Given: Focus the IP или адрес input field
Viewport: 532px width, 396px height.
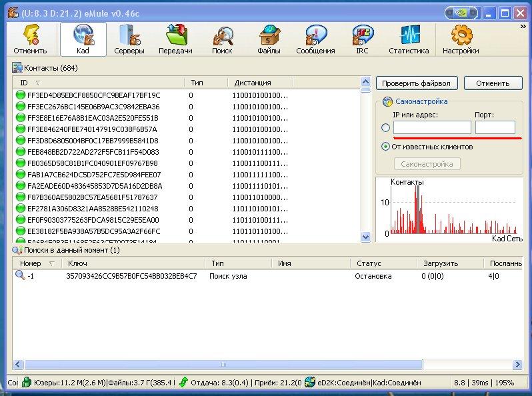Looking at the screenshot, I should tap(432, 127).
